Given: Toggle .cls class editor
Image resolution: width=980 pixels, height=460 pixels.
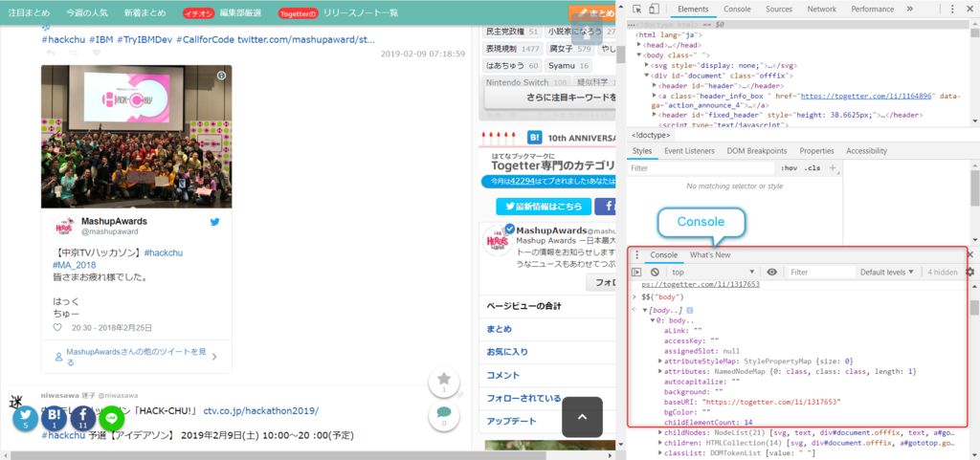Looking at the screenshot, I should pyautogui.click(x=812, y=168).
